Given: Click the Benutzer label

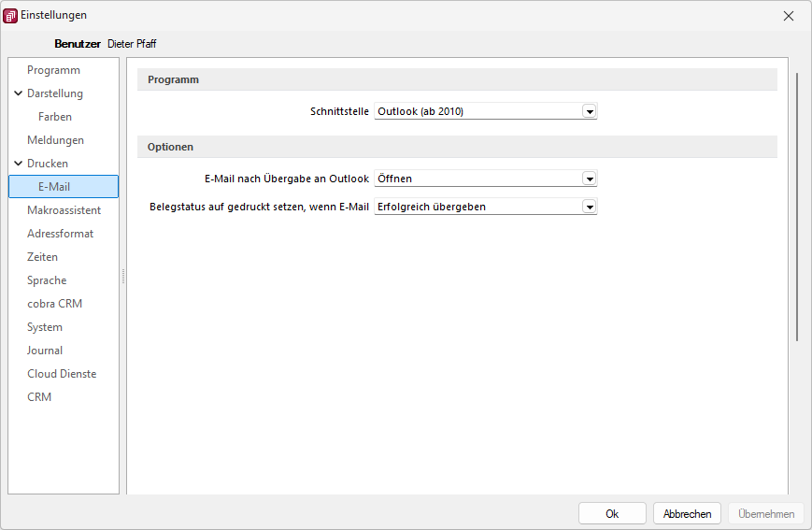Looking at the screenshot, I should coord(78,44).
